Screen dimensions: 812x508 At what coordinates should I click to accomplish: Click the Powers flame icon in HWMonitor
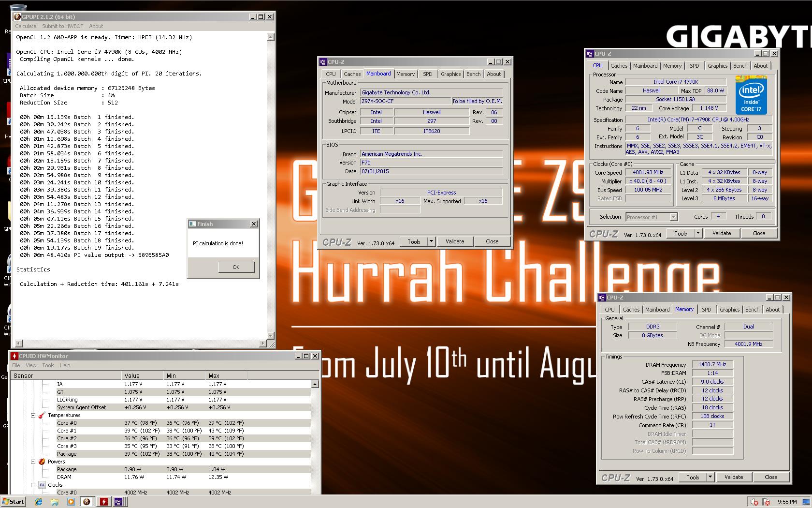[x=42, y=462]
